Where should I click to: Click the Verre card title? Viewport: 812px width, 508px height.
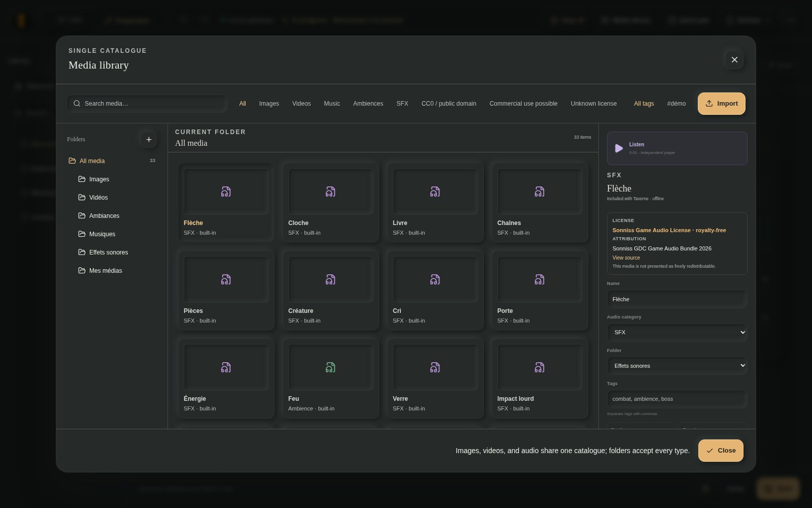(x=400, y=399)
